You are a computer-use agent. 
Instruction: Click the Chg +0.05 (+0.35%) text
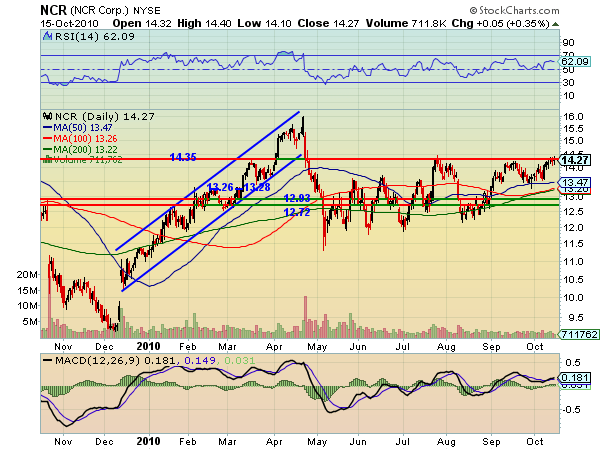click(501, 24)
